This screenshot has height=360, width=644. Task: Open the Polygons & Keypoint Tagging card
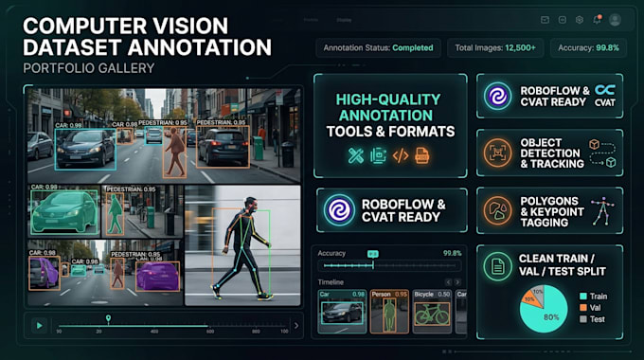point(549,211)
